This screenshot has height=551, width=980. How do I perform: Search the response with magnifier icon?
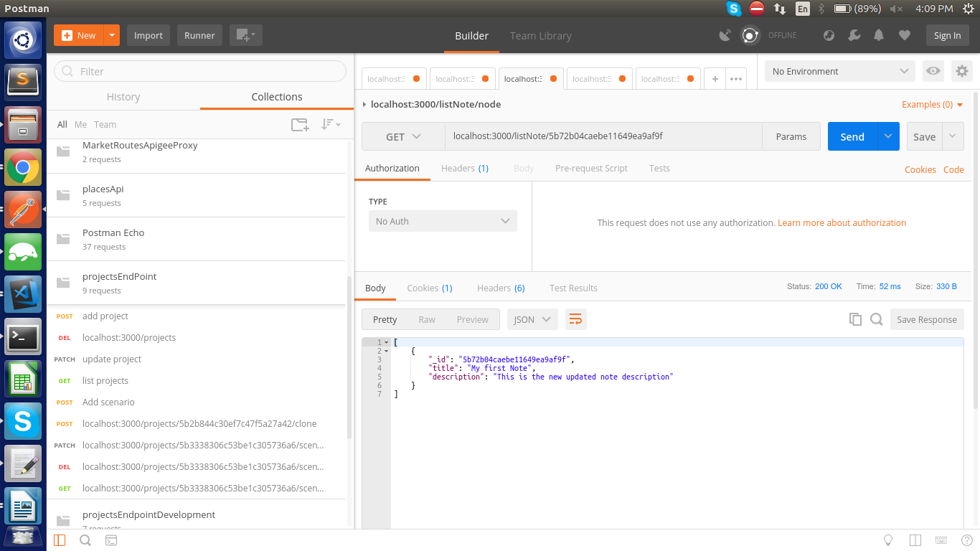876,319
